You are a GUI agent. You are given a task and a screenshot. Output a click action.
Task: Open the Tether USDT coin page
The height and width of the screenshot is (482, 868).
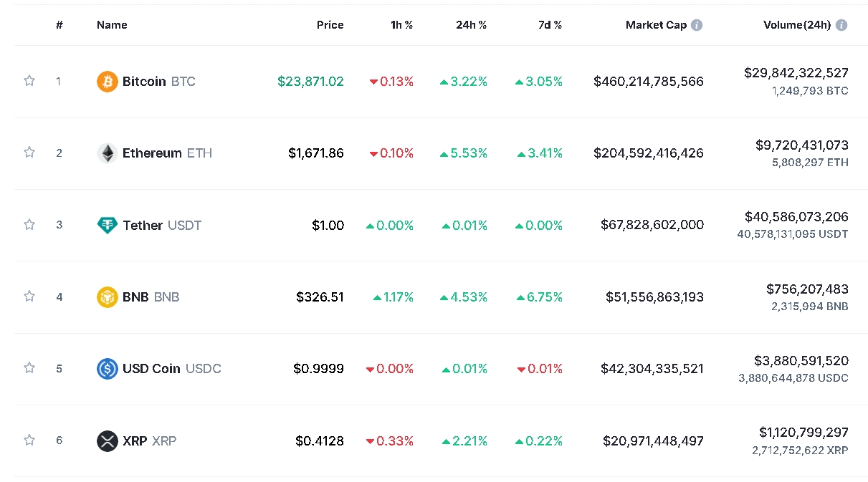pos(149,225)
